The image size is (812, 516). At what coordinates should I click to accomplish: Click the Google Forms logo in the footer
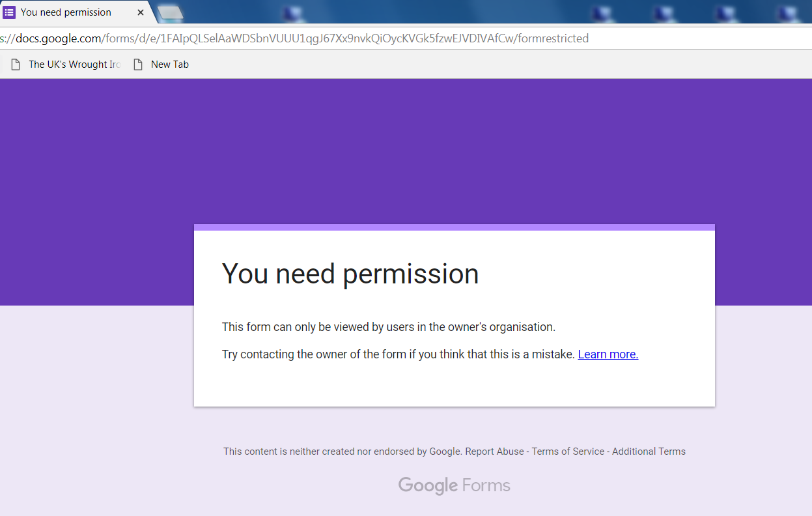click(x=454, y=485)
